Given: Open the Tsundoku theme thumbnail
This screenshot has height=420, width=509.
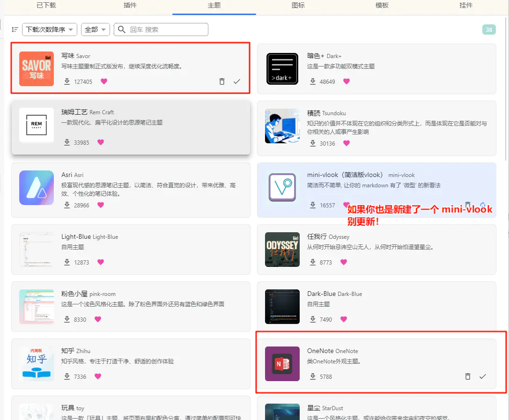Looking at the screenshot, I should click(282, 126).
